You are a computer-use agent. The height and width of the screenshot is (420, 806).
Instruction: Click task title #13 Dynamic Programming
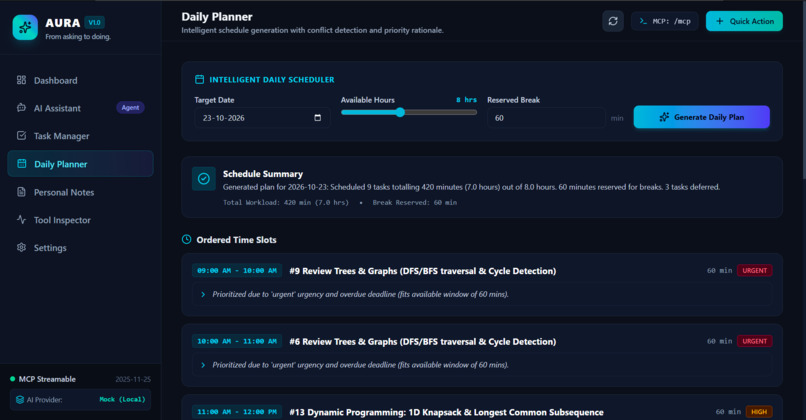[x=446, y=412]
